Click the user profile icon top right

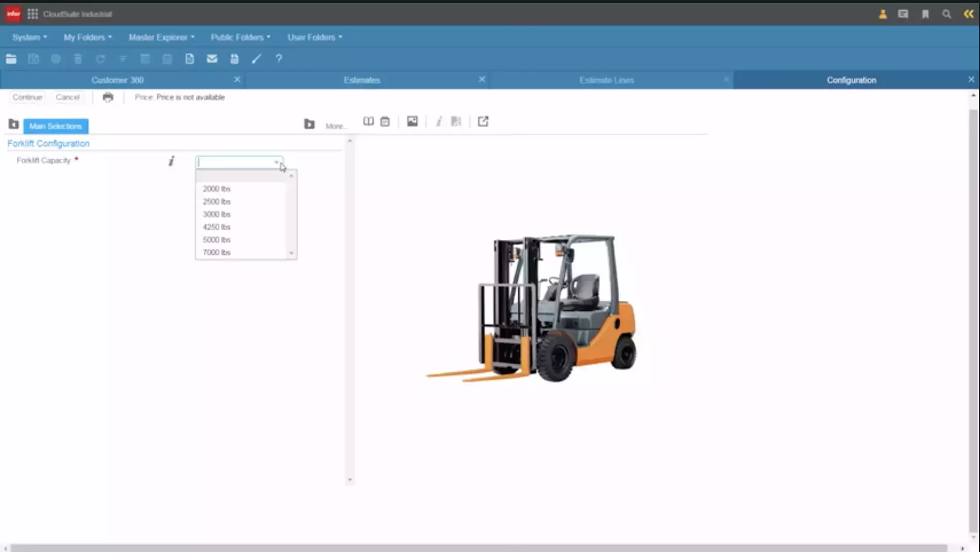coord(882,14)
